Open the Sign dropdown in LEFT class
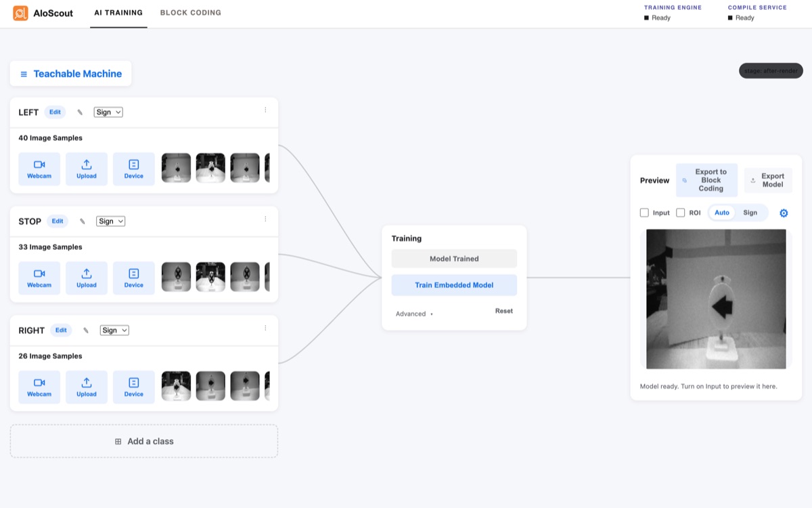This screenshot has width=812, height=508. pyautogui.click(x=108, y=112)
